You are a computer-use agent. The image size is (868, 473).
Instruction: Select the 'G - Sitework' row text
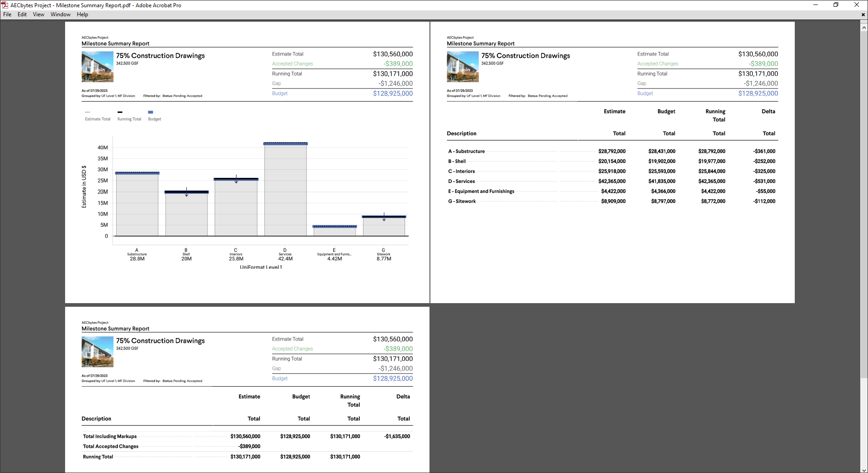coord(462,201)
